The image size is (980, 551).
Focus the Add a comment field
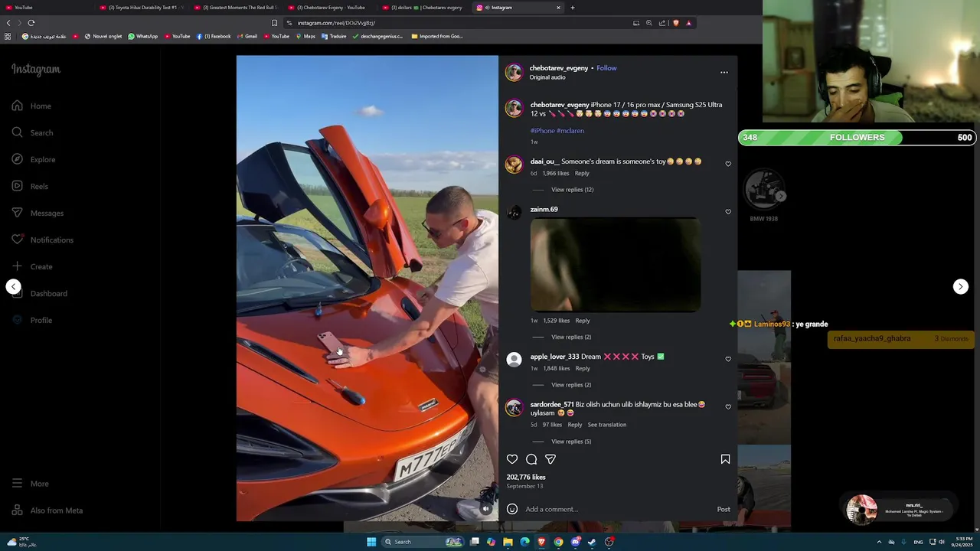[x=616, y=509]
